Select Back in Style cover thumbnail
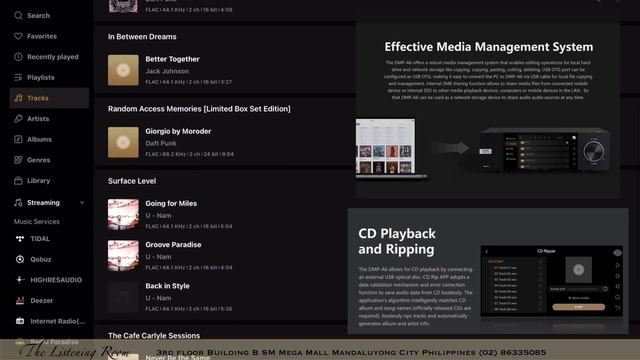The image size is (640, 360). [123, 297]
